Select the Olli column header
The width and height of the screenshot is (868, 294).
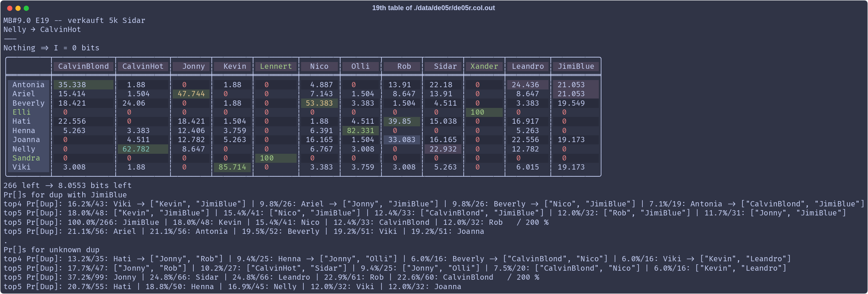click(x=360, y=67)
